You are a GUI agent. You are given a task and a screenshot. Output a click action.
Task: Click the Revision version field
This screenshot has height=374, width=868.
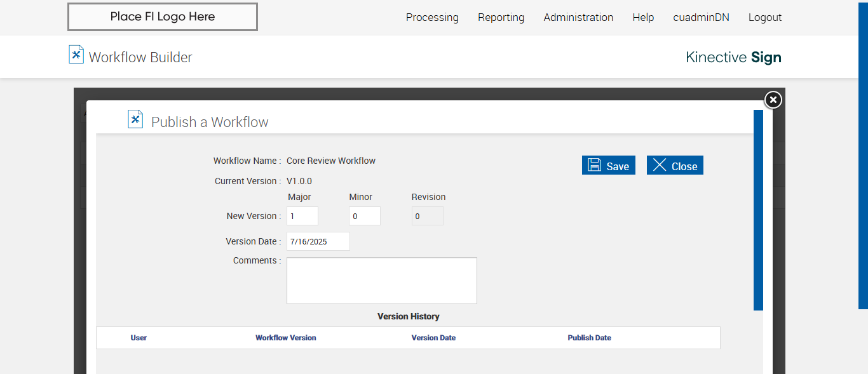point(428,216)
